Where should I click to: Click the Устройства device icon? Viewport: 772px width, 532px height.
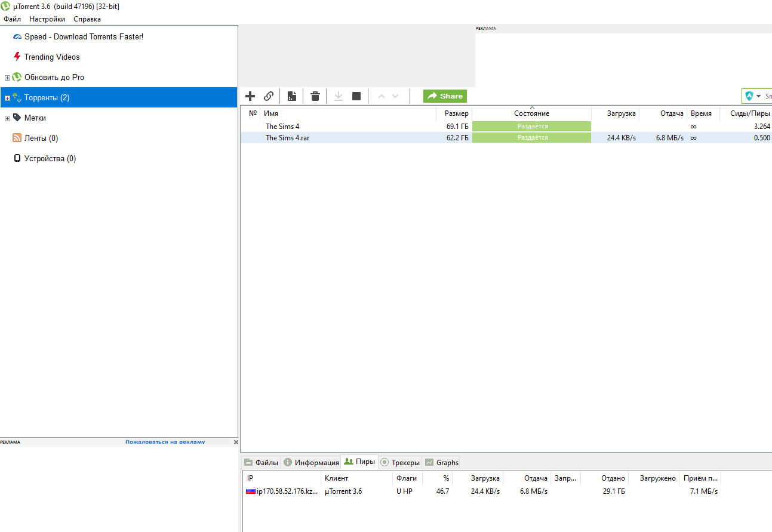click(x=17, y=158)
